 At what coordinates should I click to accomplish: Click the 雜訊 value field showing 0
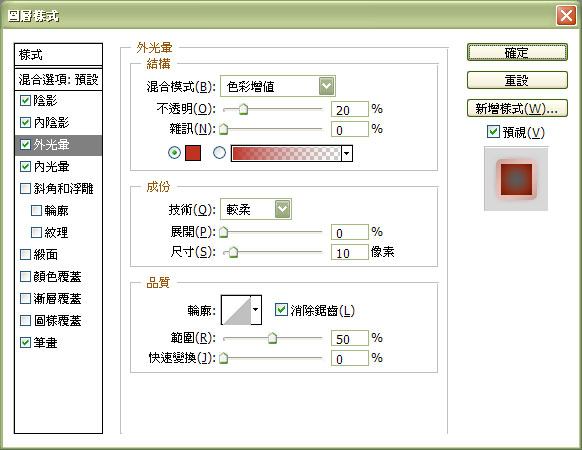350,130
